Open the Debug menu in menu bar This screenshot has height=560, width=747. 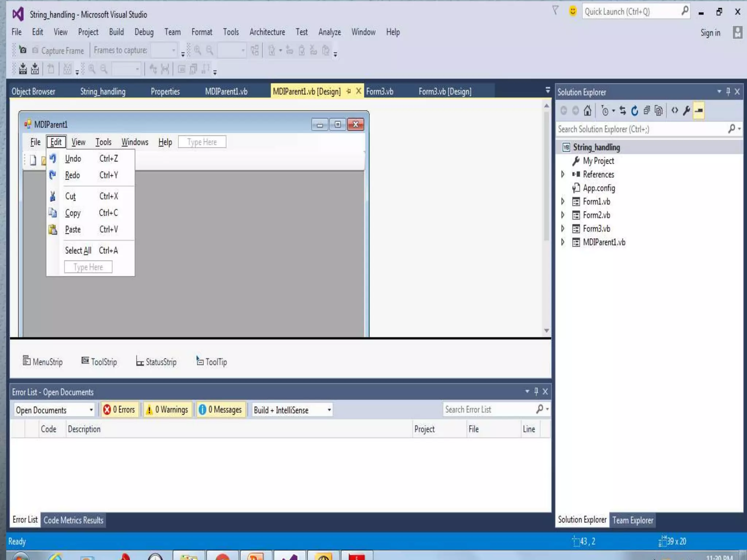pyautogui.click(x=144, y=32)
